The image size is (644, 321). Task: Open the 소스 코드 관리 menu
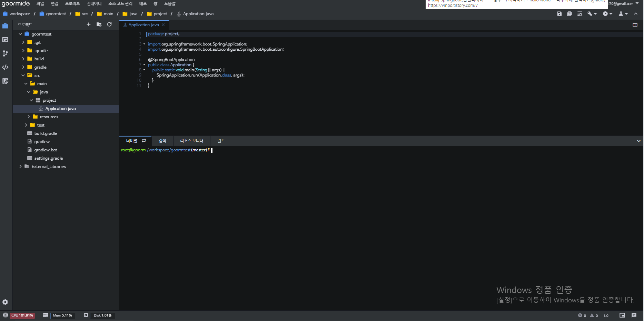pos(120,3)
